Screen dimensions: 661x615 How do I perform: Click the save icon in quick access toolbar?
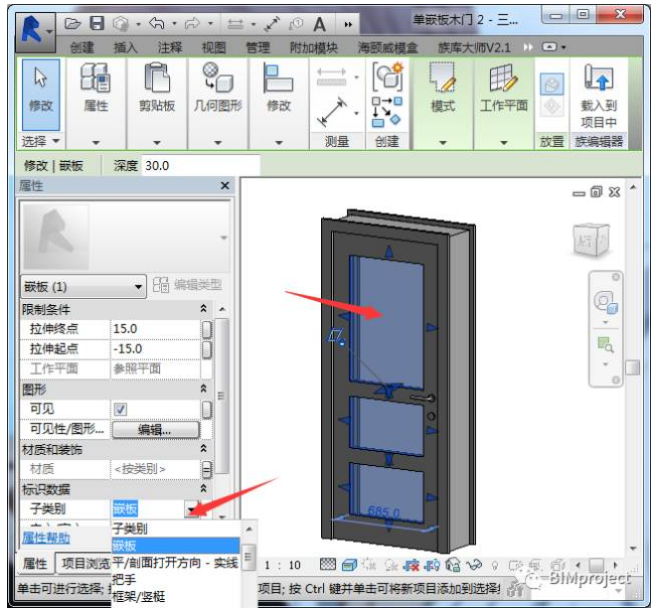pyautogui.click(x=97, y=22)
